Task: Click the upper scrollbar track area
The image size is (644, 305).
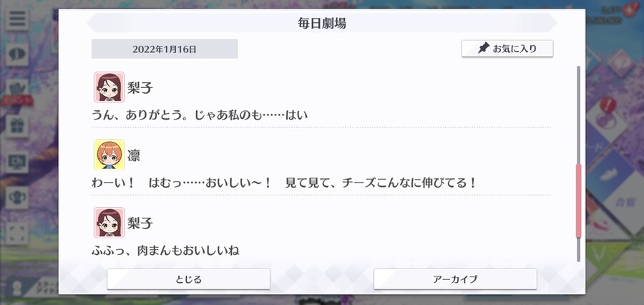Action: [x=579, y=115]
